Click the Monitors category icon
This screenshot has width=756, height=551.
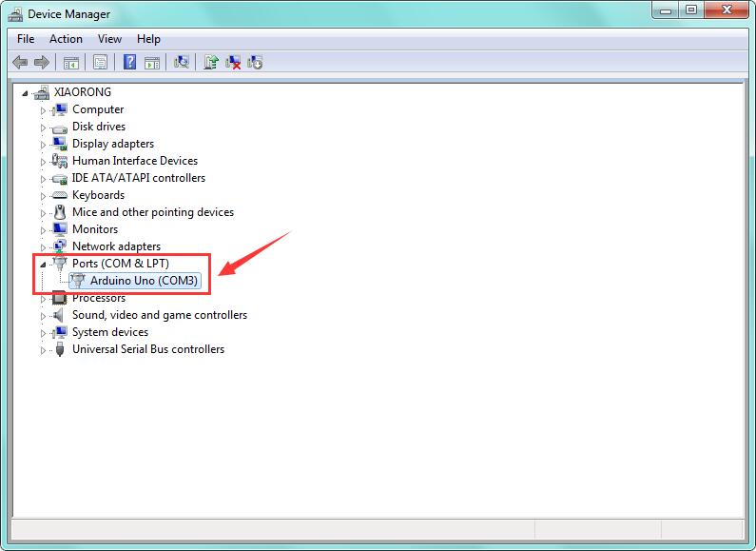pos(60,229)
